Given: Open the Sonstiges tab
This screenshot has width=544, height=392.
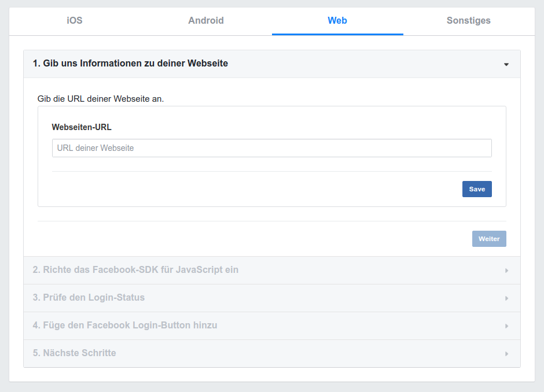Looking at the screenshot, I should coord(468,21).
